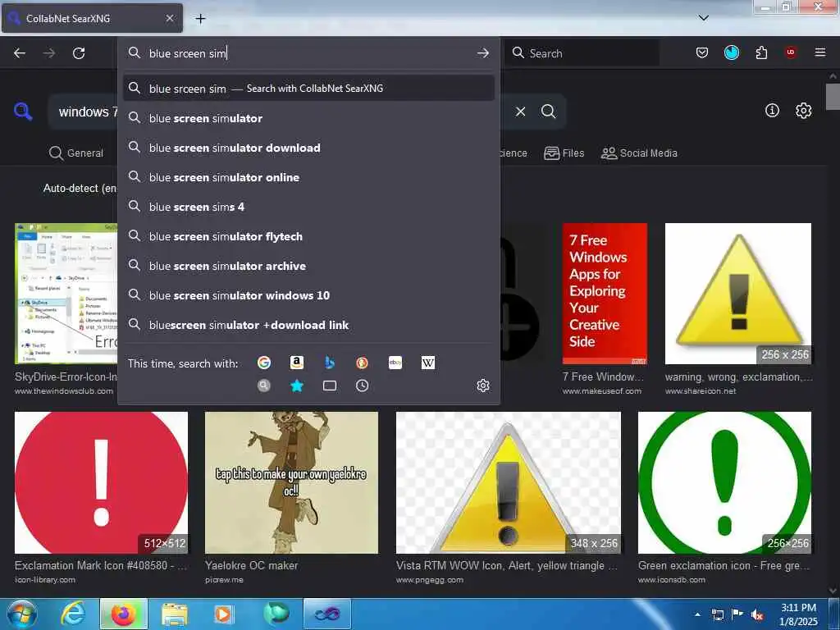Click the www.shareicon.net source link
This screenshot has width=840, height=630.
[x=701, y=391]
